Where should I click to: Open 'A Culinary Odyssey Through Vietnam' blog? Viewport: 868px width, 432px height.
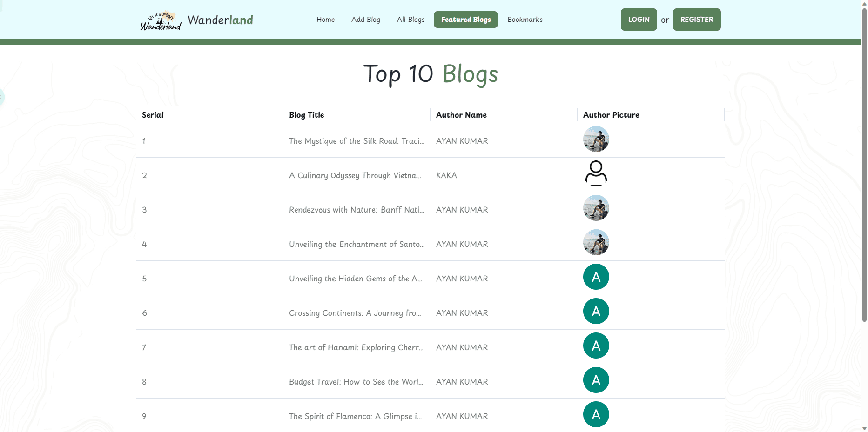click(355, 175)
